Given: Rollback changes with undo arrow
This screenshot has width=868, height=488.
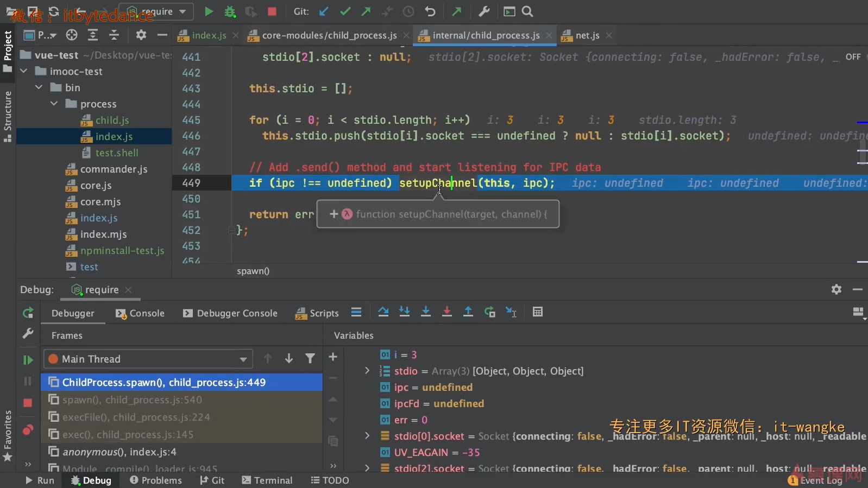Looking at the screenshot, I should click(x=430, y=11).
